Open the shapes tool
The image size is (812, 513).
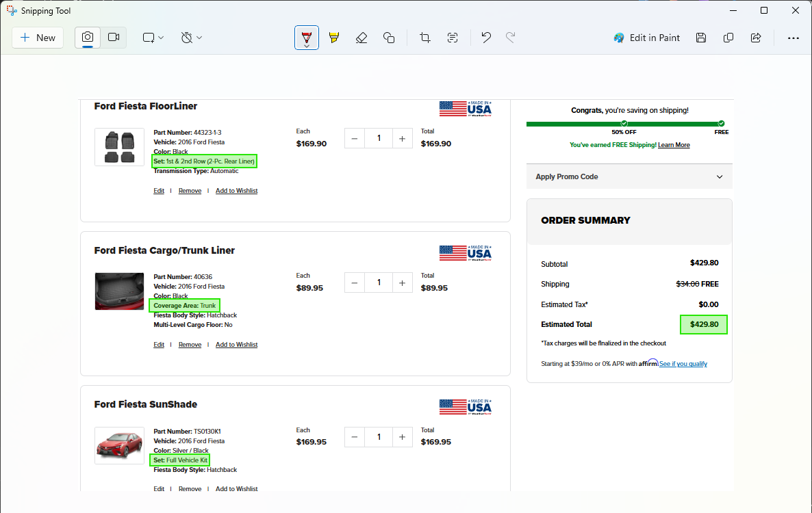[389, 38]
